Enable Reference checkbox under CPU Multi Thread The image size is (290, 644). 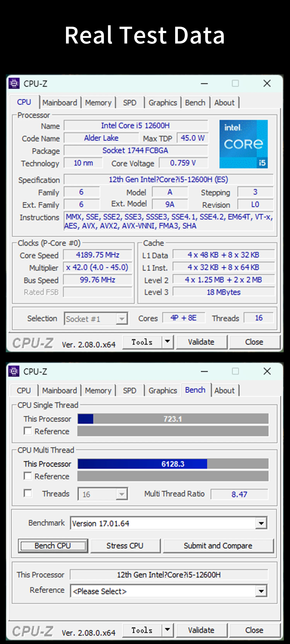(x=28, y=476)
